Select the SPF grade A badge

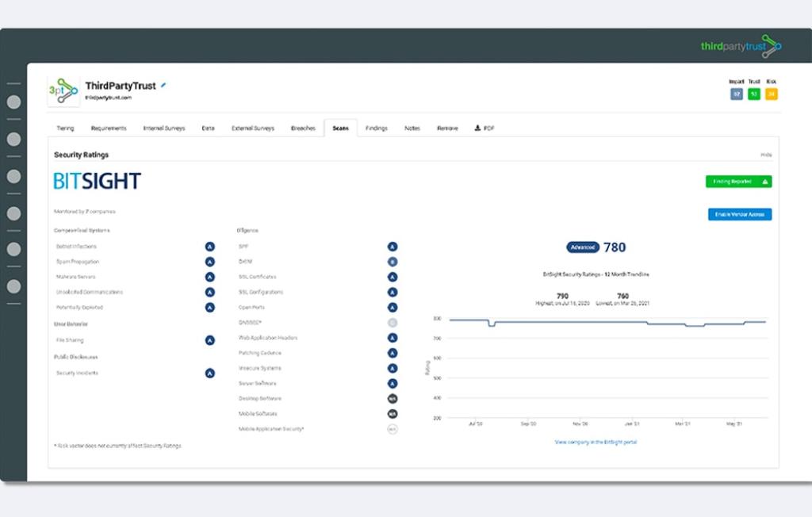click(392, 247)
